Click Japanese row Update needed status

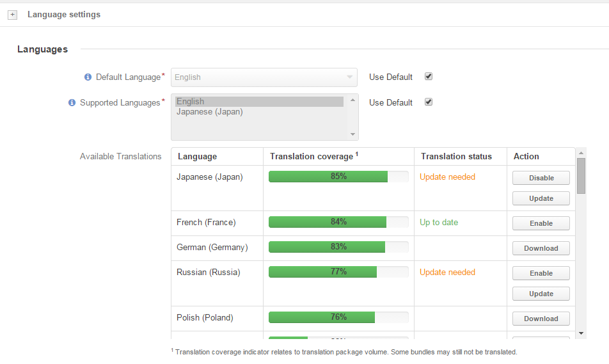point(447,177)
